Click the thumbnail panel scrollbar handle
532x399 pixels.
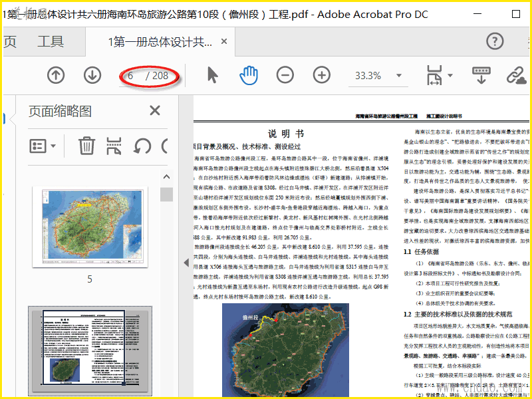tap(166, 194)
